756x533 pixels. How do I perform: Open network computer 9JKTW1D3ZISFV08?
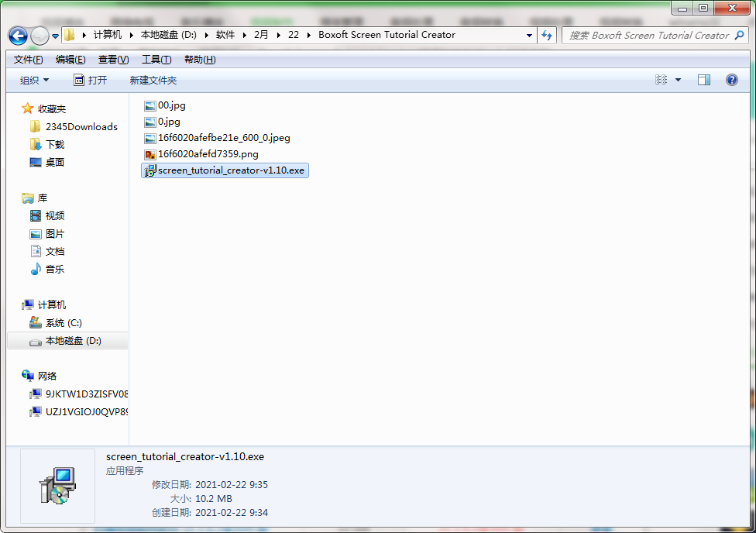click(x=87, y=394)
